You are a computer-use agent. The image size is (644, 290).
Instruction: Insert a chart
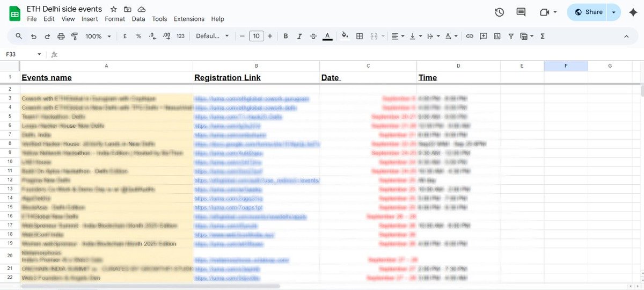(497, 36)
